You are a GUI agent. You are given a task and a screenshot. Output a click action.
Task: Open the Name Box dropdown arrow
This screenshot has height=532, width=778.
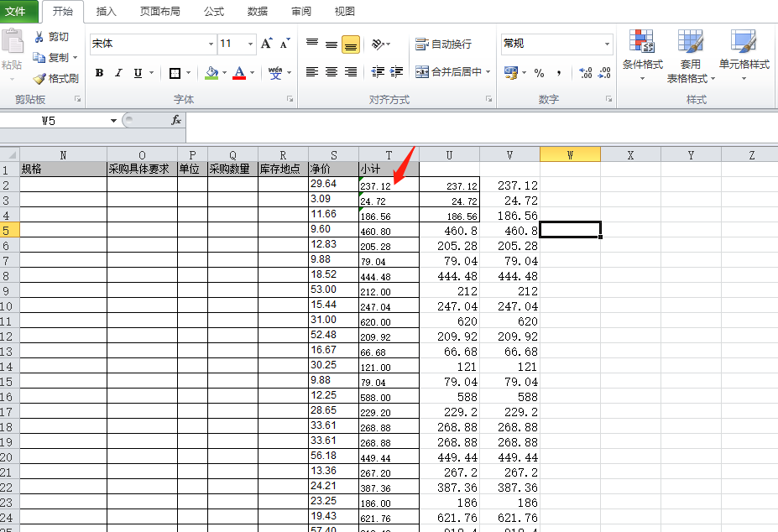pos(113,121)
